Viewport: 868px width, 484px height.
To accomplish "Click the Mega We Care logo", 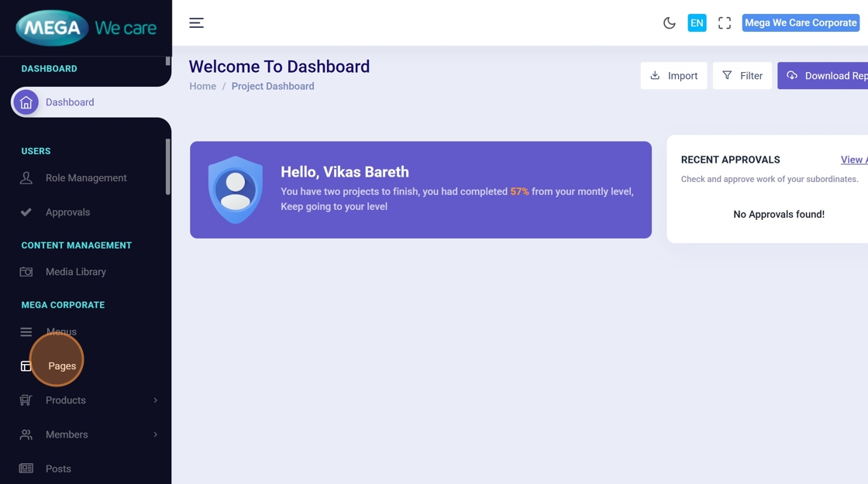I will click(x=86, y=29).
